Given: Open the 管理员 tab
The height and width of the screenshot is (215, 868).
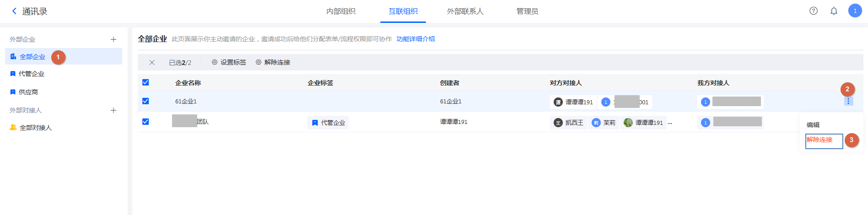Looking at the screenshot, I should [527, 11].
